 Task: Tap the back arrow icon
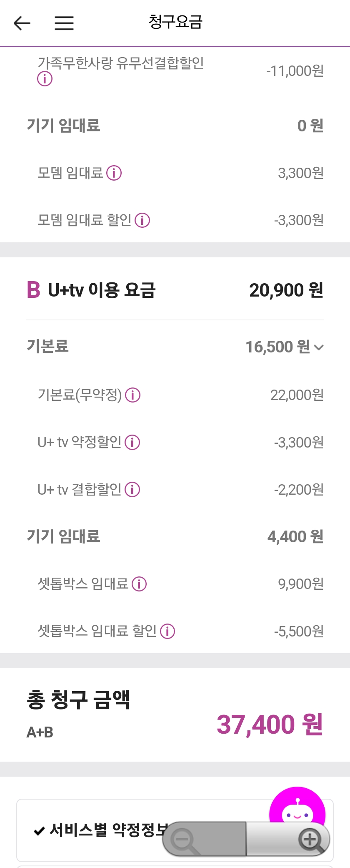point(22,23)
